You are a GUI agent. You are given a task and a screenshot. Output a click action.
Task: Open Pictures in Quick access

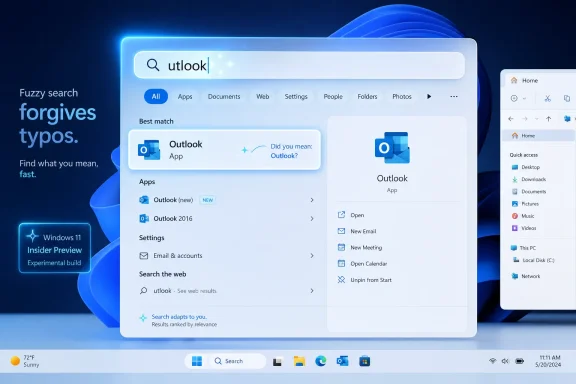(x=525, y=204)
